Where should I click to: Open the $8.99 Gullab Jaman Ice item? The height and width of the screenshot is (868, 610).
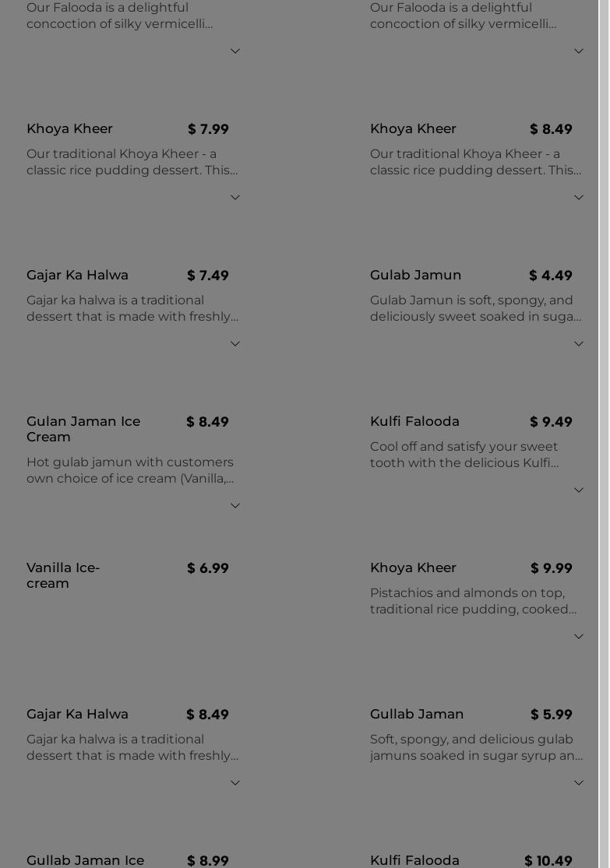(x=85, y=860)
